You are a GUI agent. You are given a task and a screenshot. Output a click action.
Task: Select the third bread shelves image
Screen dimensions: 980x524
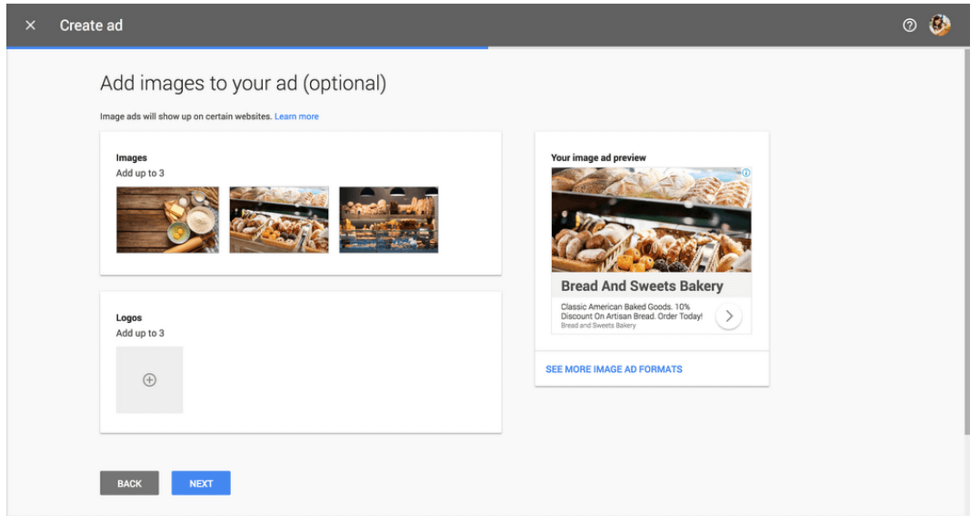point(389,219)
